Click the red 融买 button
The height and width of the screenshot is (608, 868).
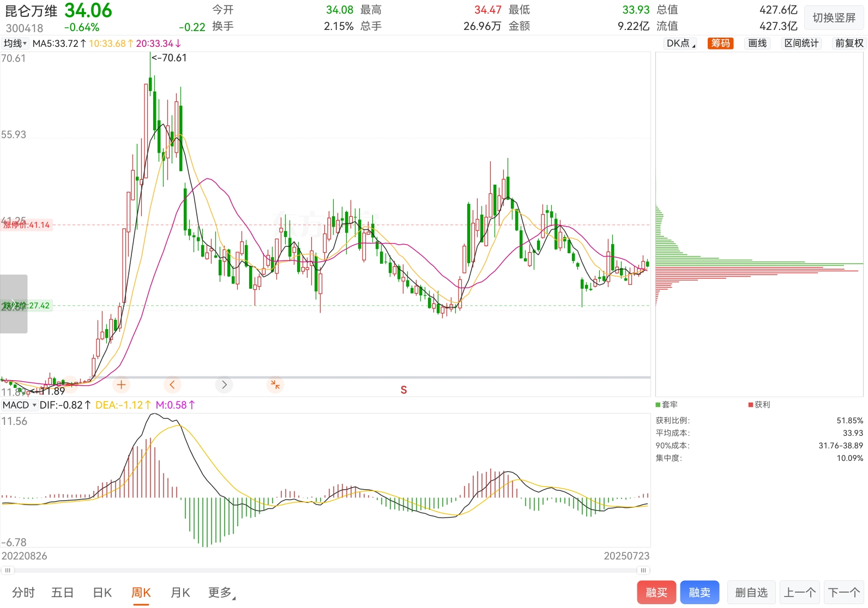656,592
